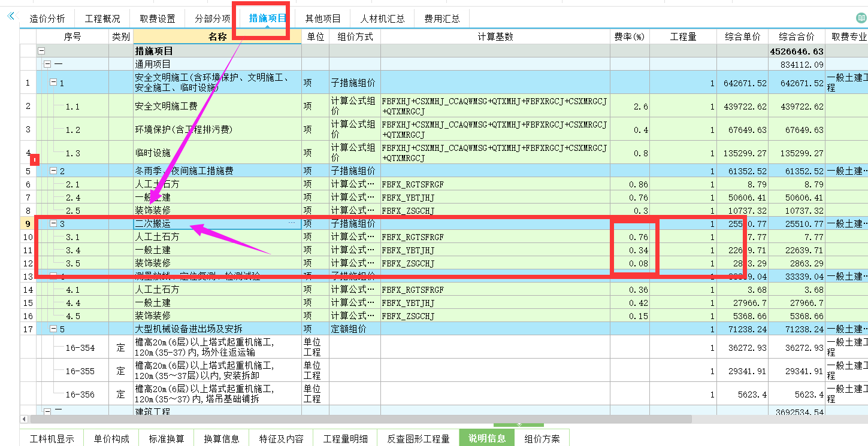This screenshot has width=868, height=446.
Task: Click the 0.34 rate cell in row 3.4
Action: 630,250
